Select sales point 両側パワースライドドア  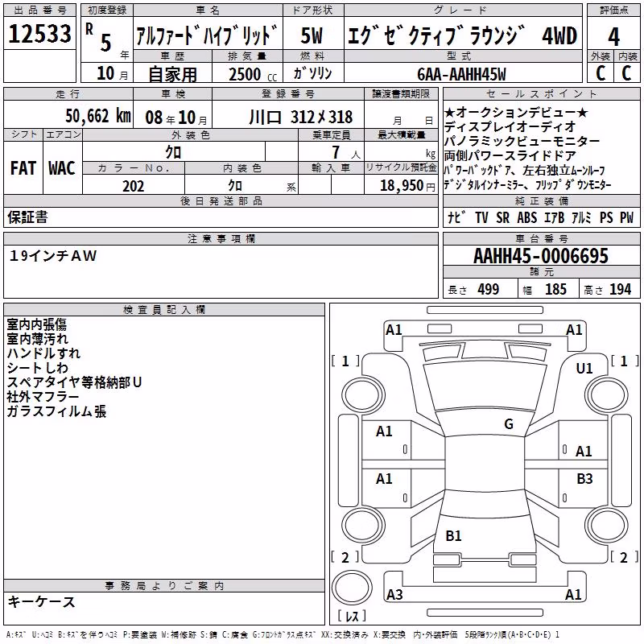point(510,155)
